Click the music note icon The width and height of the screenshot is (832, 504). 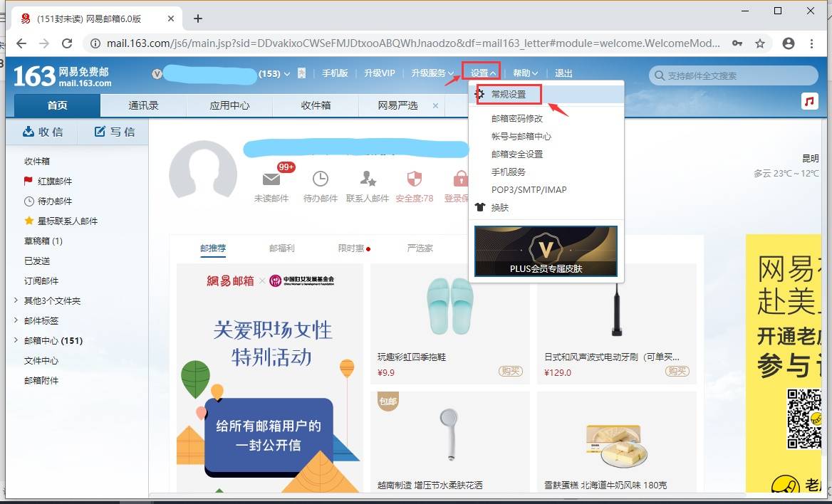(x=809, y=101)
